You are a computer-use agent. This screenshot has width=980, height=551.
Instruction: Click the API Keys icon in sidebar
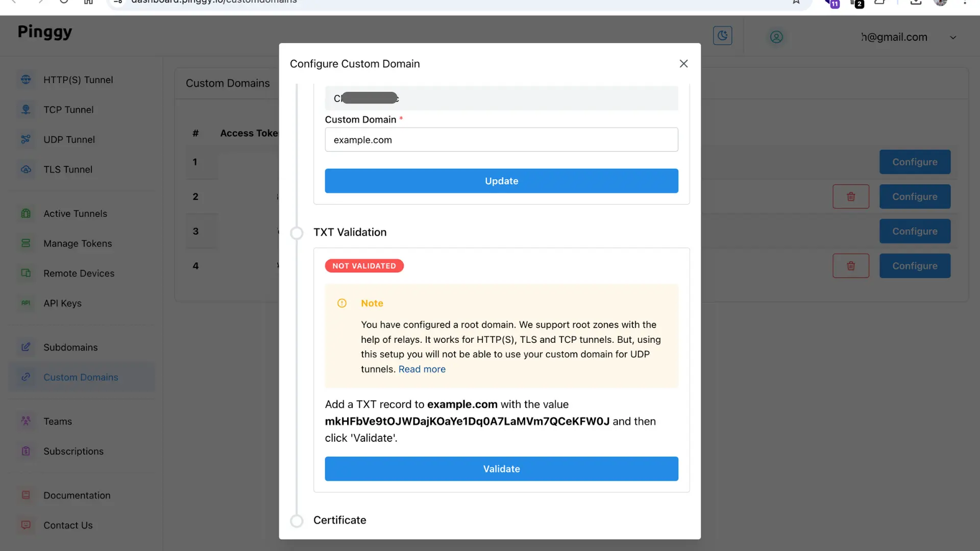click(x=25, y=304)
